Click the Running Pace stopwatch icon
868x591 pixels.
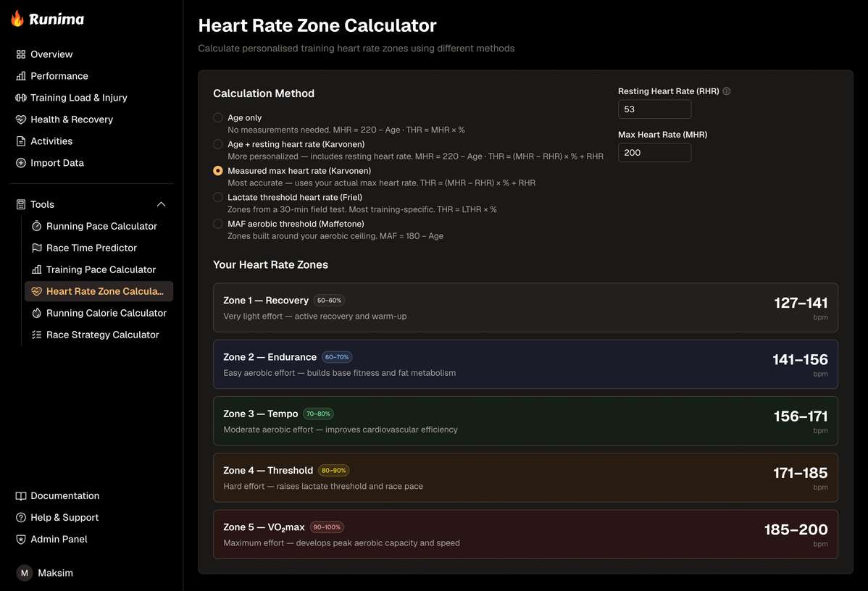pyautogui.click(x=36, y=226)
